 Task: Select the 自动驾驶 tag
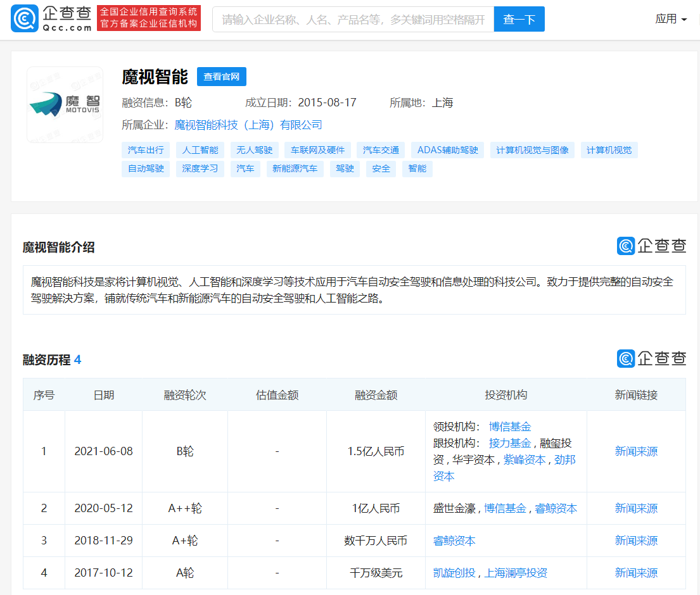tap(146, 168)
